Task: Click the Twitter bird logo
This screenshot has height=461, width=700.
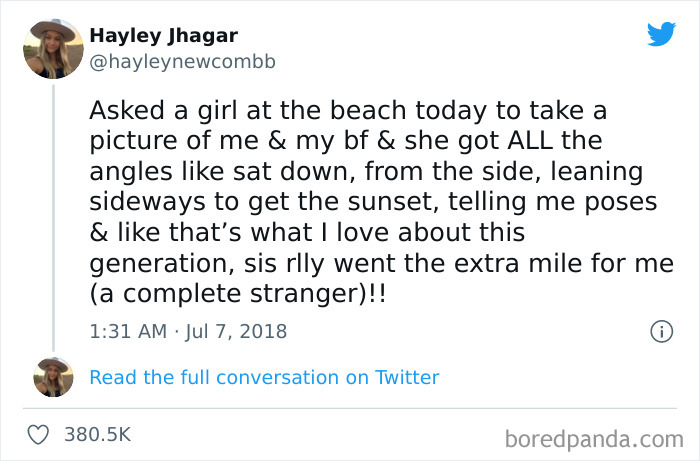Action: click(x=661, y=35)
